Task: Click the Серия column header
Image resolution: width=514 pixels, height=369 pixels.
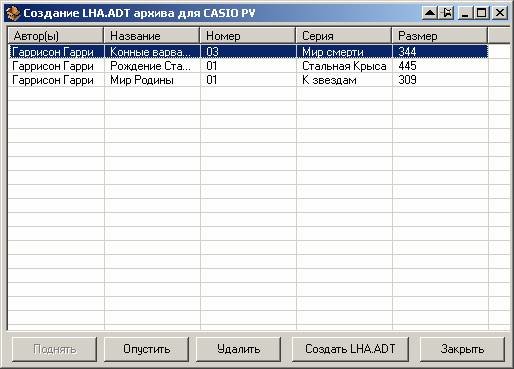Action: [344, 35]
